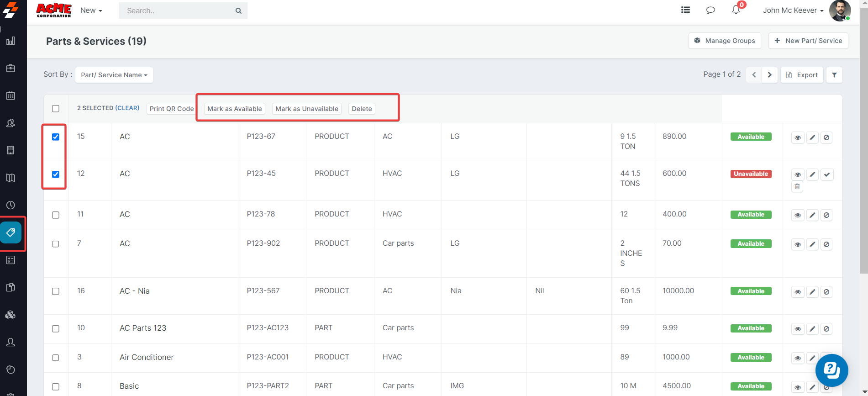Screen dimensions: 868x396
Task: Open the chat messages icon
Action: coord(710,10)
